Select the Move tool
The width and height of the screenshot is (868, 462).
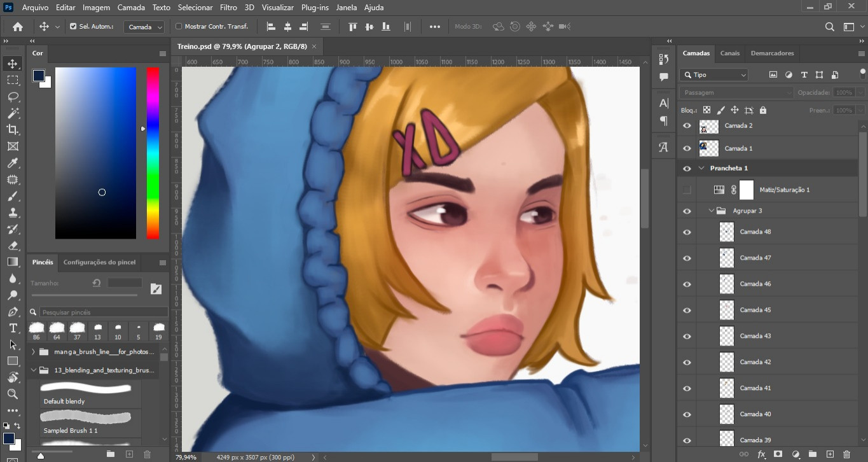point(13,64)
